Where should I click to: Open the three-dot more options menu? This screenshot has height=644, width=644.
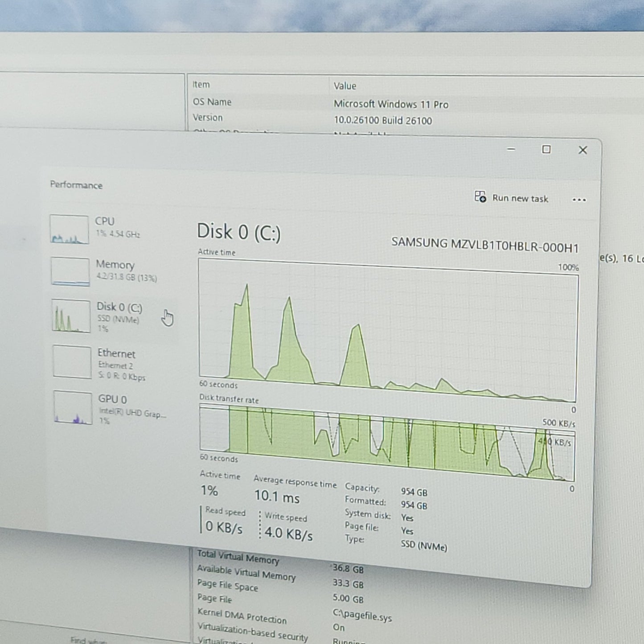pyautogui.click(x=579, y=200)
